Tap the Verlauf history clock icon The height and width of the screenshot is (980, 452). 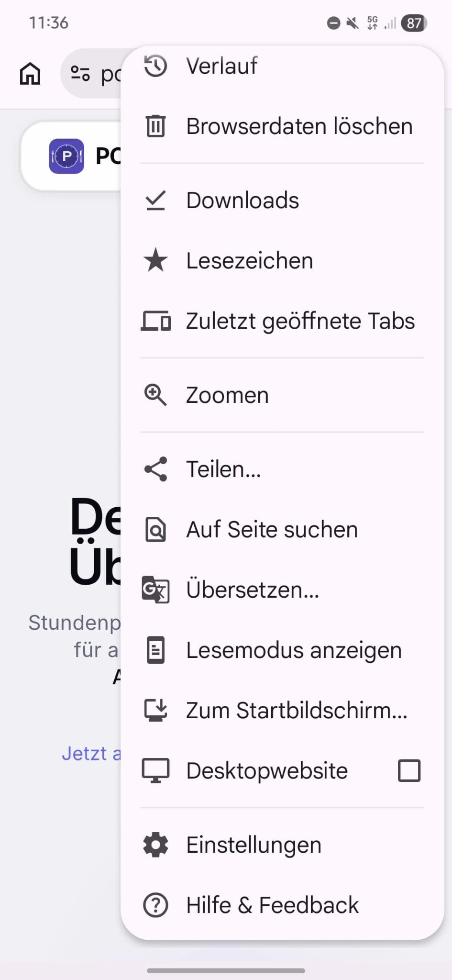(155, 66)
